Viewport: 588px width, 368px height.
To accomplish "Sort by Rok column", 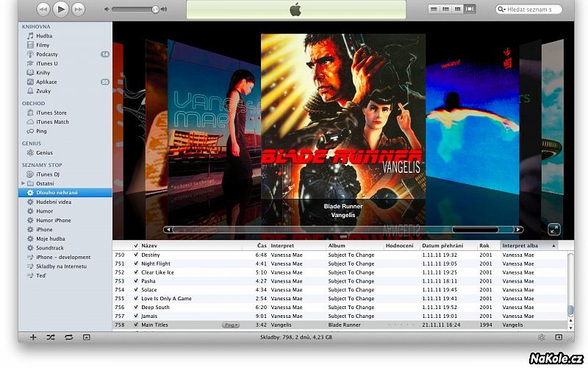I will [489, 246].
